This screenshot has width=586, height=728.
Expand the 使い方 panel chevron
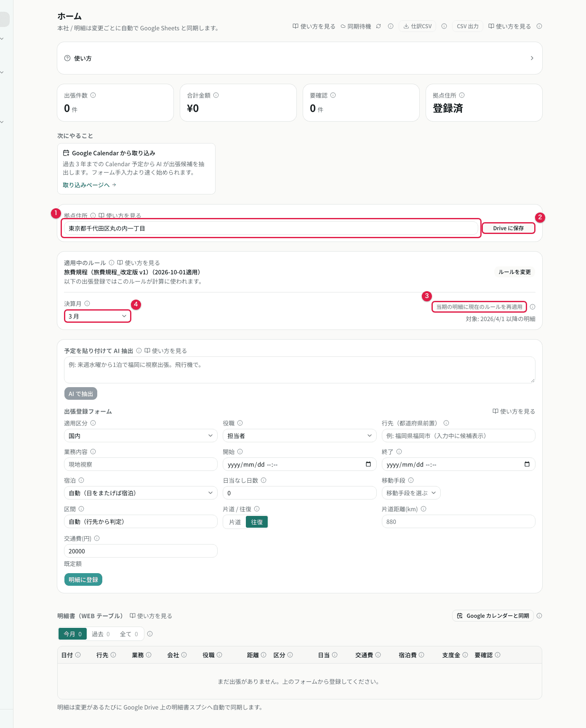tap(532, 58)
